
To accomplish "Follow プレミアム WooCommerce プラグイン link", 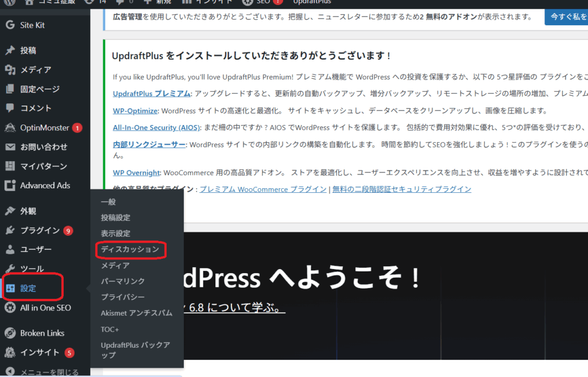I will click(263, 189).
